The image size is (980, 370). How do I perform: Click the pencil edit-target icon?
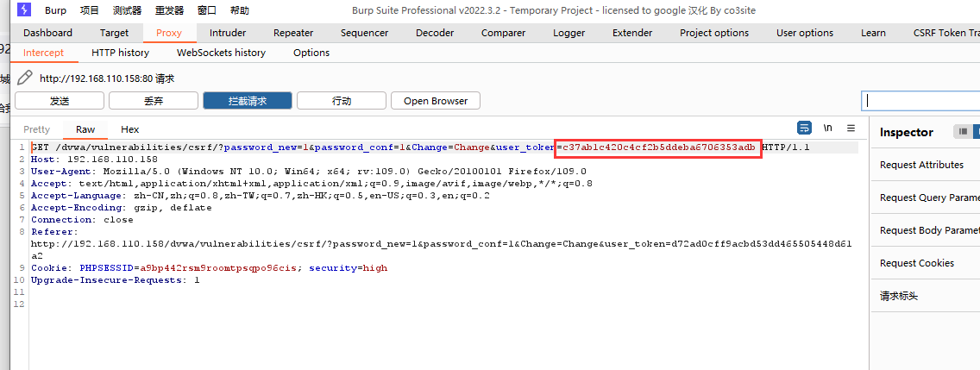point(24,78)
